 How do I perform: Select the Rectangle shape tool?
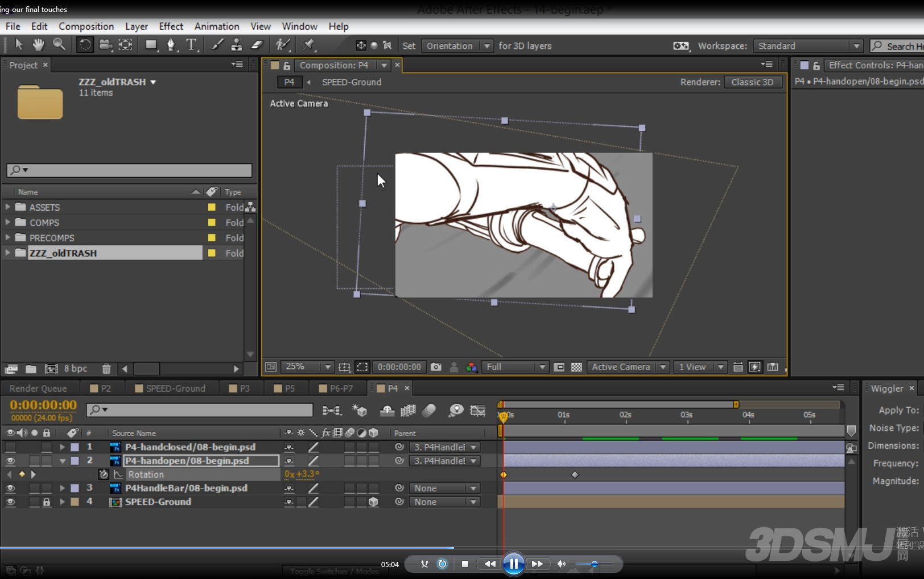point(151,44)
